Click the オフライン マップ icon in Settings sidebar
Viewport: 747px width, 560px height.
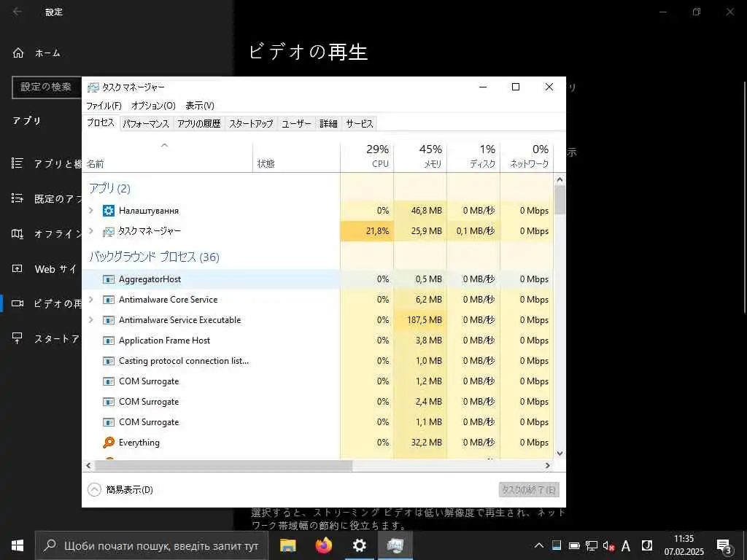pos(18,233)
